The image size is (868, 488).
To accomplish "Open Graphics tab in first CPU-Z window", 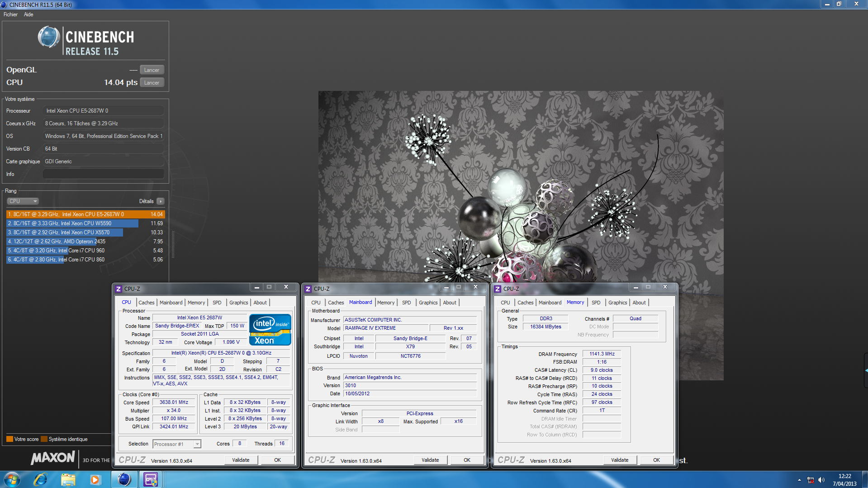I will pos(238,303).
